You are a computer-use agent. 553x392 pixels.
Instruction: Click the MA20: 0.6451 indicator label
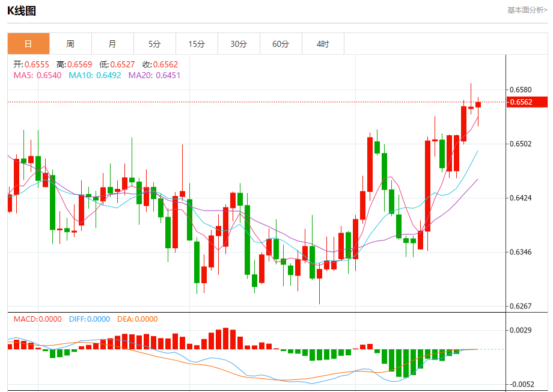(154, 75)
